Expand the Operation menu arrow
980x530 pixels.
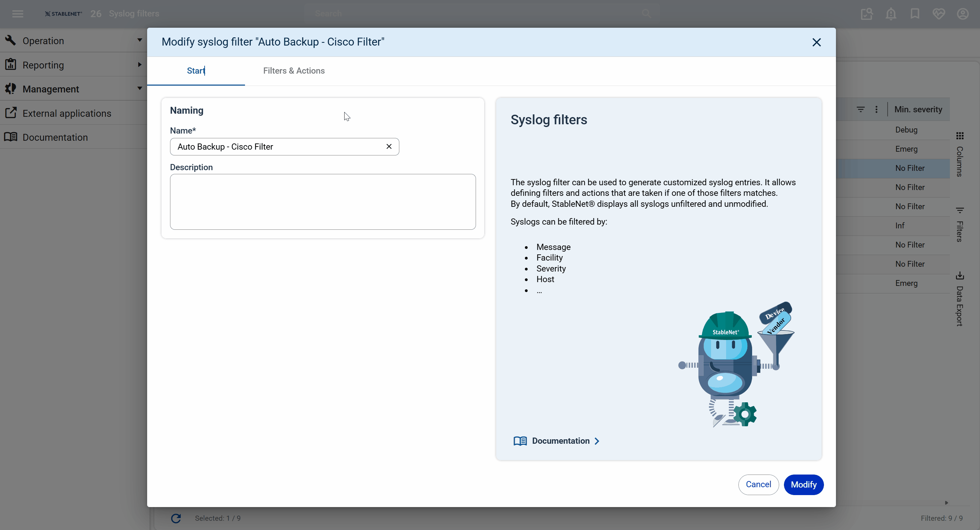(x=140, y=40)
